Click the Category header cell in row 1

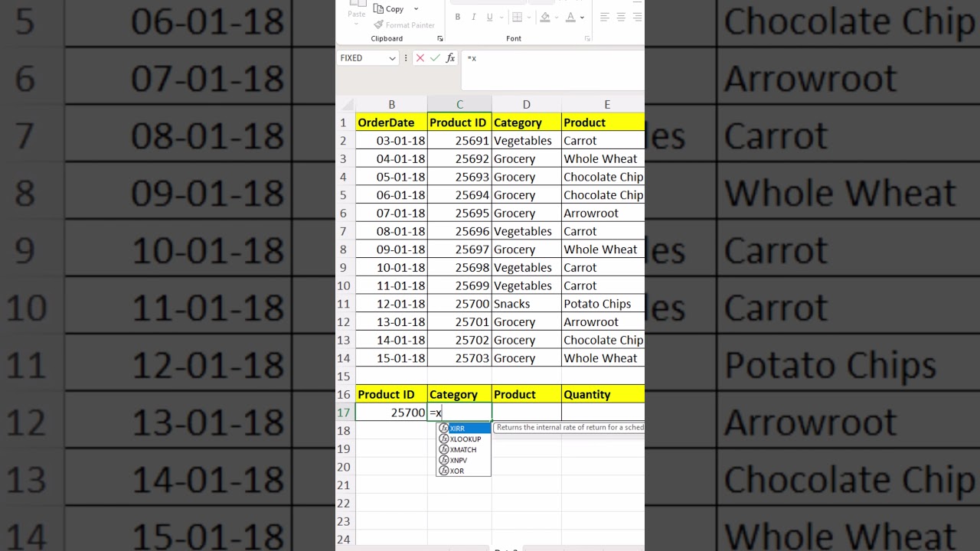[x=526, y=122]
